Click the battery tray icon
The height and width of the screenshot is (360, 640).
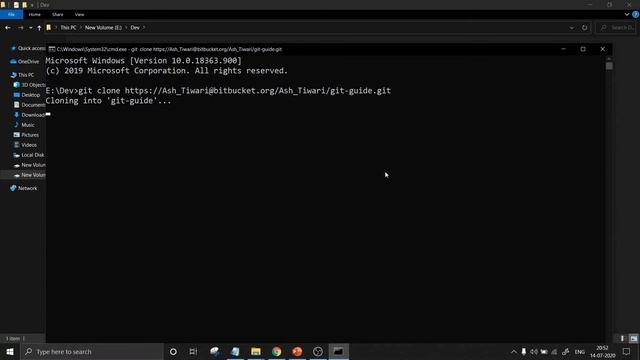point(544,351)
